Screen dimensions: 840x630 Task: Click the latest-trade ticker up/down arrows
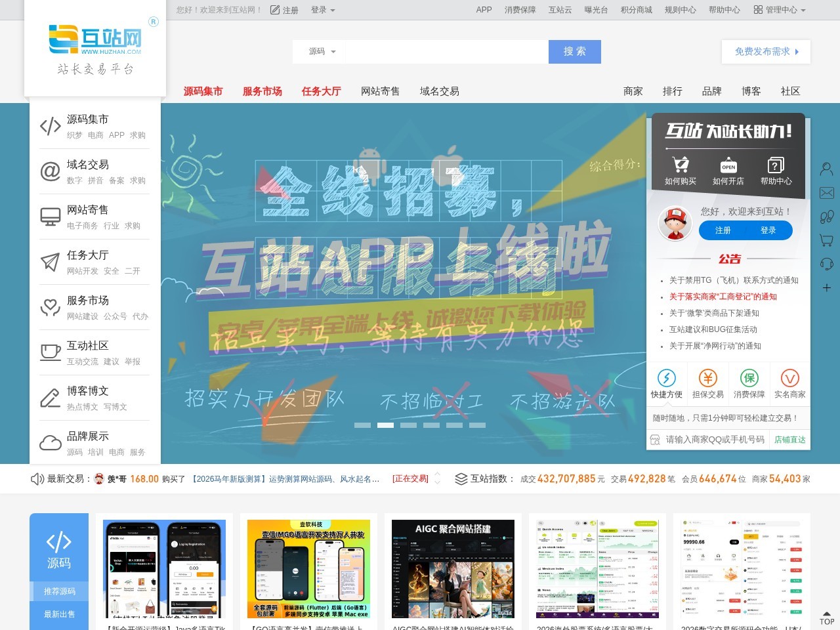tap(438, 479)
